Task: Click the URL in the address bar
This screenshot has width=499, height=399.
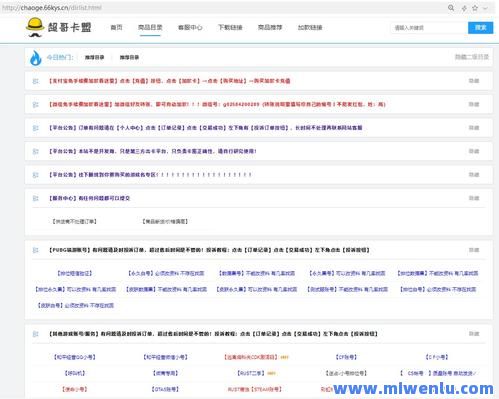Action: tap(52, 7)
